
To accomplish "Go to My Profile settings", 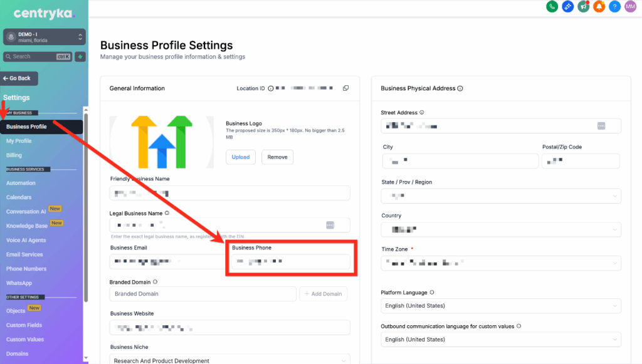I will pyautogui.click(x=19, y=141).
